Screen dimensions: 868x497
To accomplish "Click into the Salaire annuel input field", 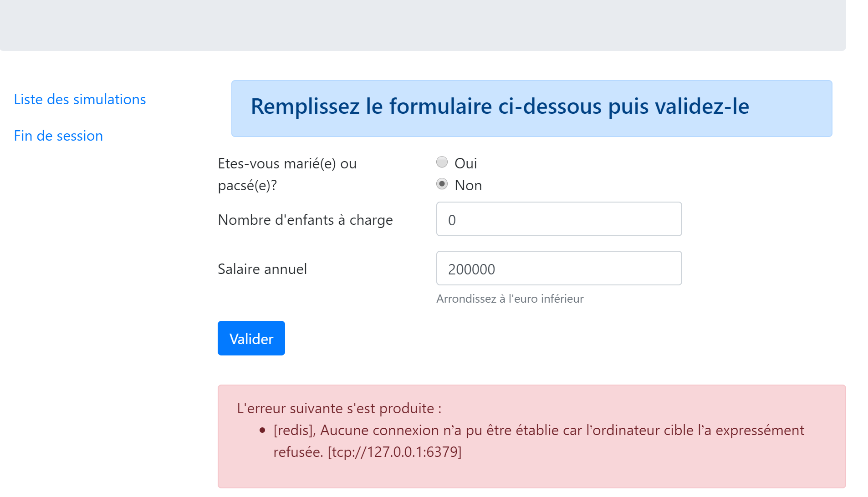I will pyautogui.click(x=558, y=269).
